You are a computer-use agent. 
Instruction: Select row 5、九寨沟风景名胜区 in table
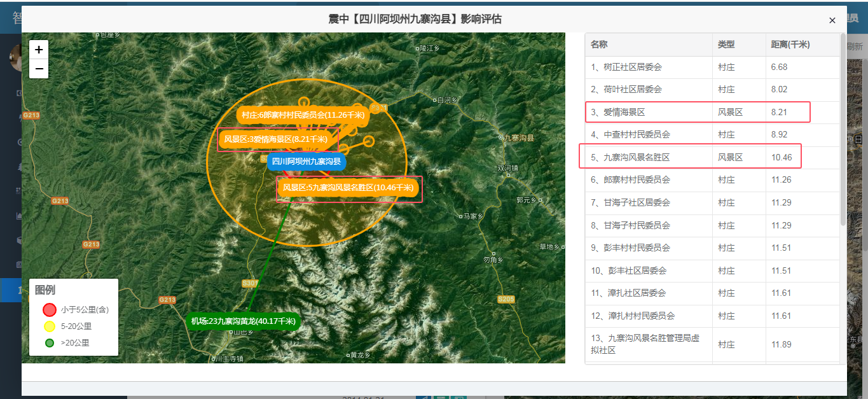[x=712, y=157]
